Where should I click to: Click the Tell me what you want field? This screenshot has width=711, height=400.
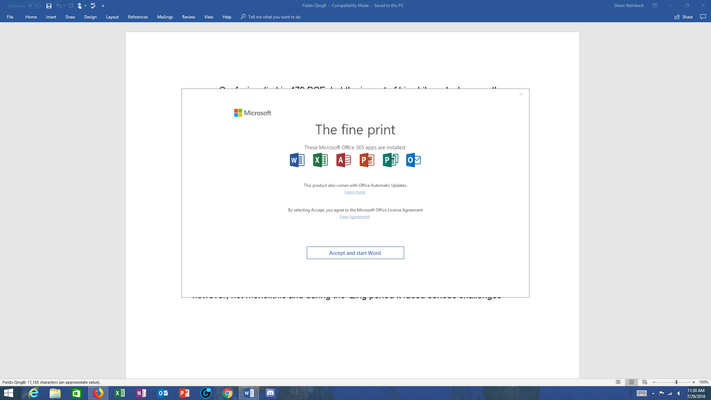[271, 17]
